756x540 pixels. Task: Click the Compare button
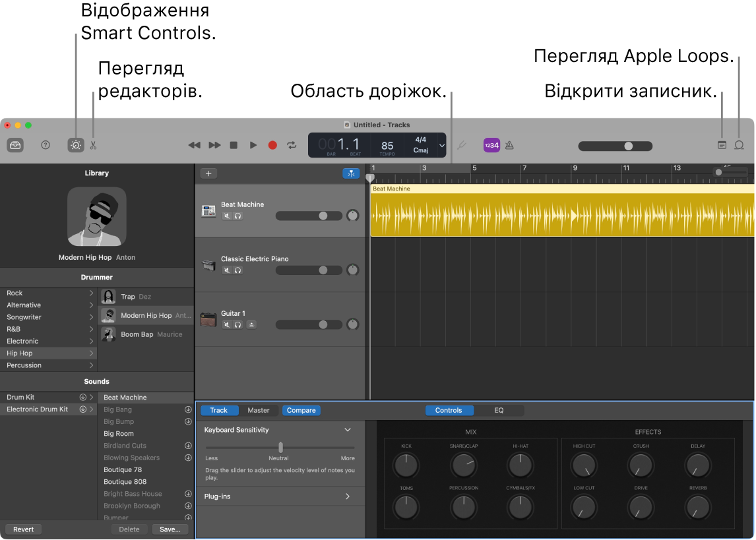301,410
